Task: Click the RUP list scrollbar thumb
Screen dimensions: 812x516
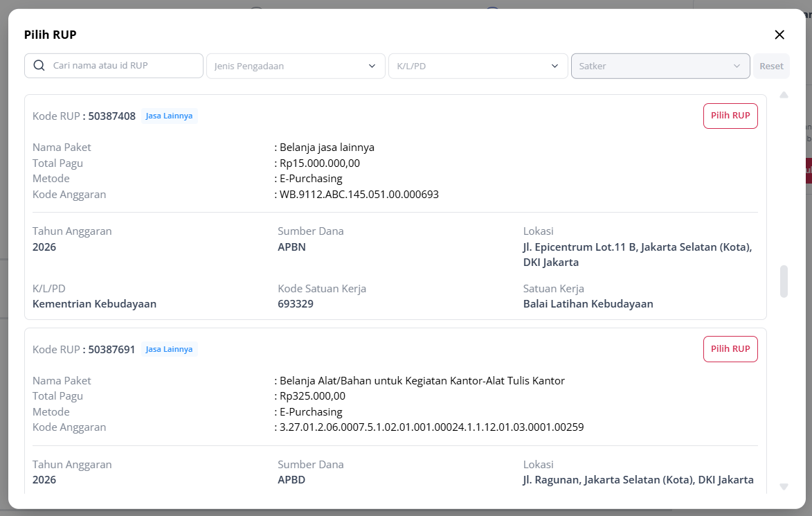Action: coord(784,281)
